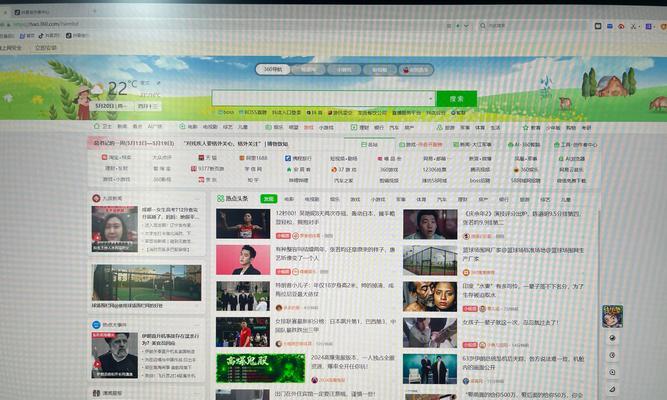Open the 63岁伊朗总统 article headline
The width and height of the screenshot is (667, 400).
coord(523,363)
